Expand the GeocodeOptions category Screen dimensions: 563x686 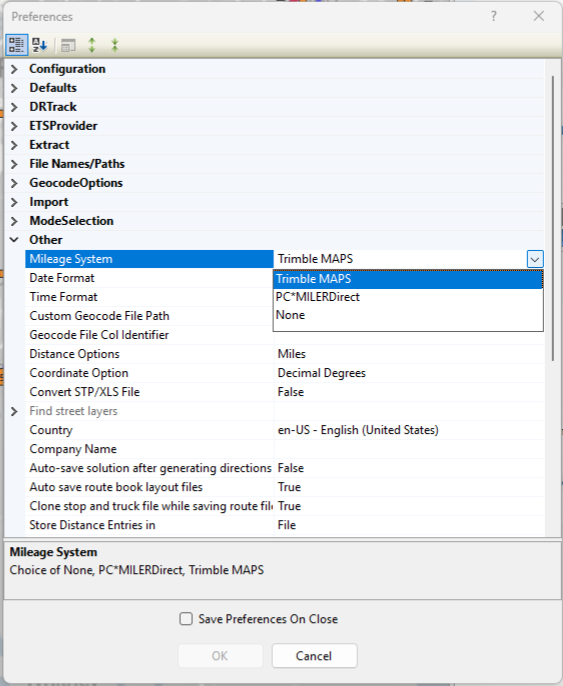[x=14, y=183]
